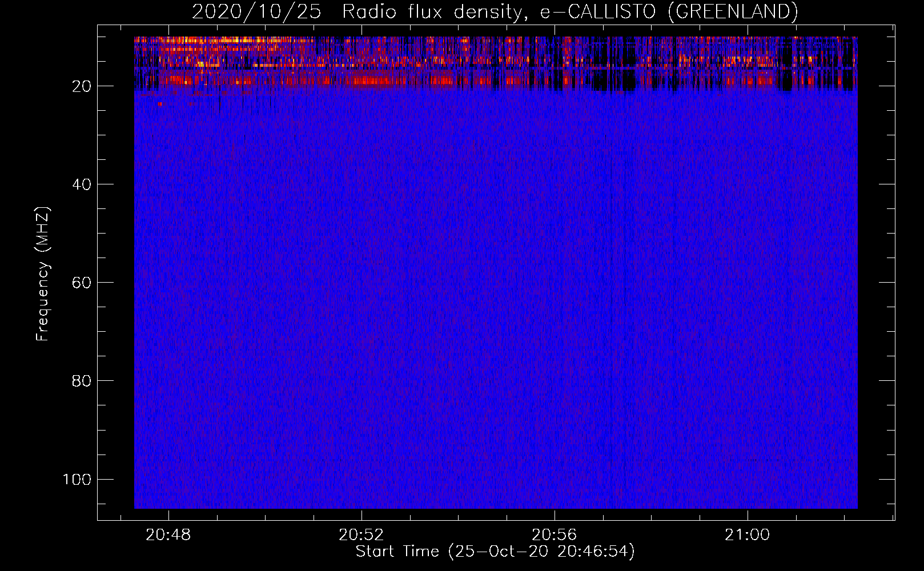Select the 20:48 time tick label
The width and height of the screenshot is (924, 571).
coord(168,535)
